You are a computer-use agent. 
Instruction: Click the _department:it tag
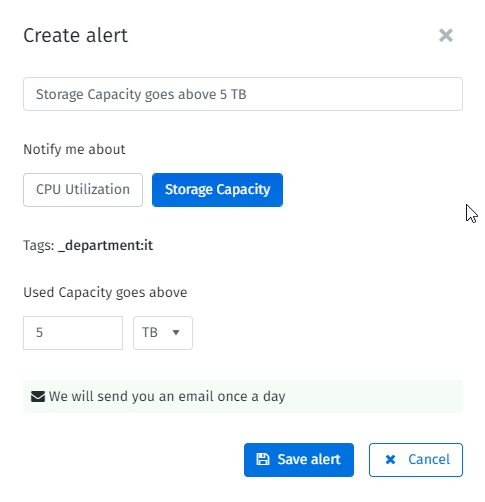tap(105, 246)
